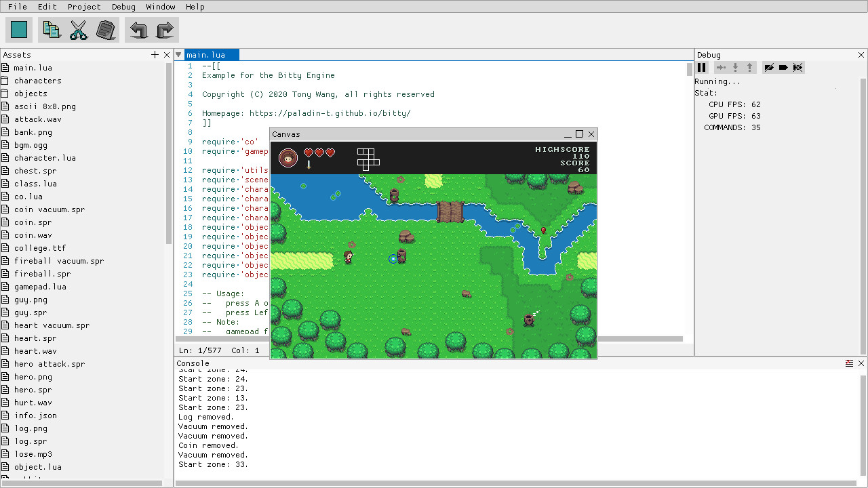Toggle the solid breakpoint arrow icon

click(x=783, y=67)
